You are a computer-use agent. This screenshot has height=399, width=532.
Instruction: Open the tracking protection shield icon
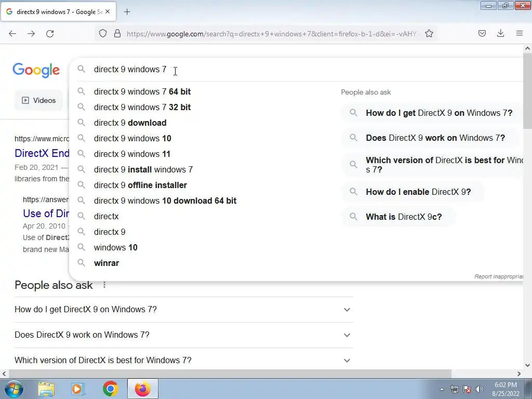(x=103, y=34)
